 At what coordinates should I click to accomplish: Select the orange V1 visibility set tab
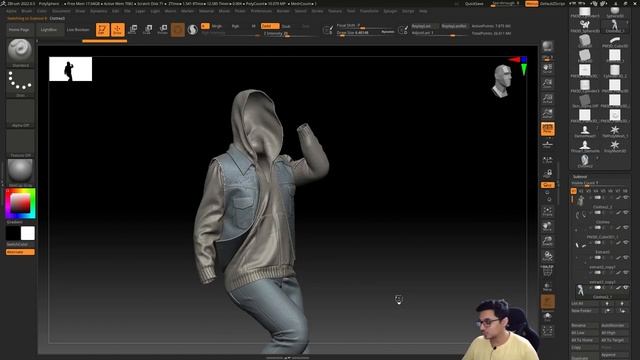pyautogui.click(x=574, y=191)
